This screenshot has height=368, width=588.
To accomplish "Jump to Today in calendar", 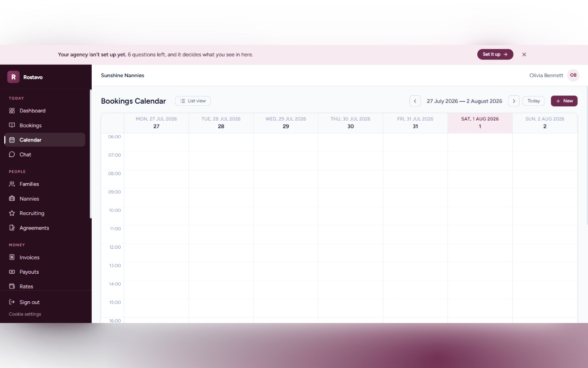I will click(533, 101).
